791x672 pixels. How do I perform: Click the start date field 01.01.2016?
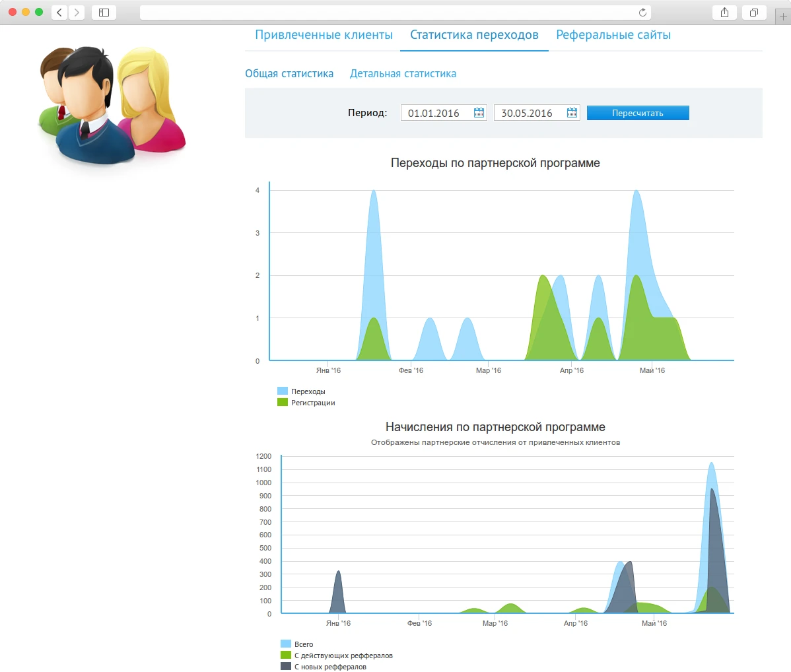click(x=434, y=113)
